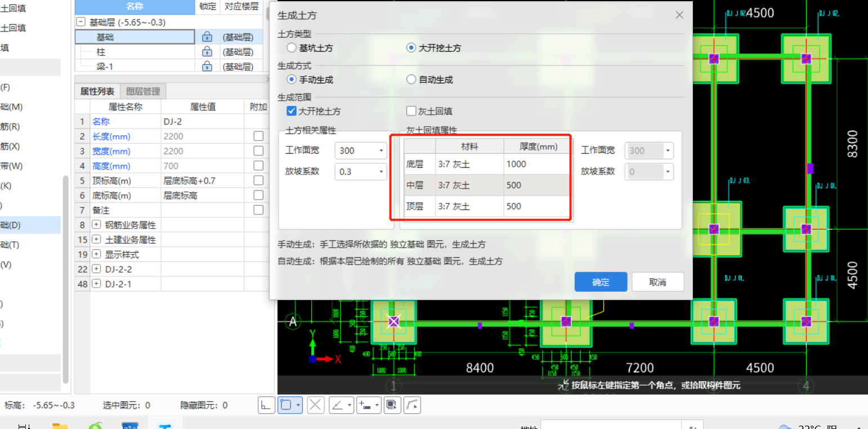Open the 工作面宽 300 dropdown under 土方相关属性
This screenshot has width=868, height=429.
(x=381, y=151)
